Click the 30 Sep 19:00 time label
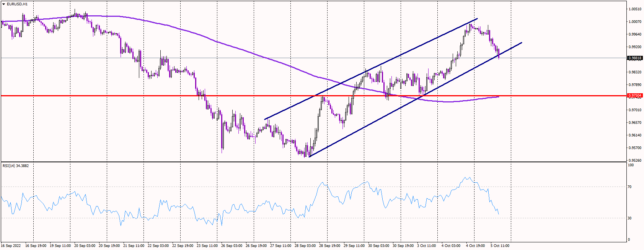The height and width of the screenshot is (250, 644). 403,245
